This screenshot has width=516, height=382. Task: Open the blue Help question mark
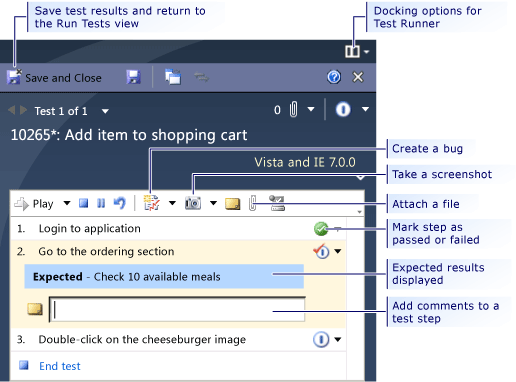tap(334, 77)
